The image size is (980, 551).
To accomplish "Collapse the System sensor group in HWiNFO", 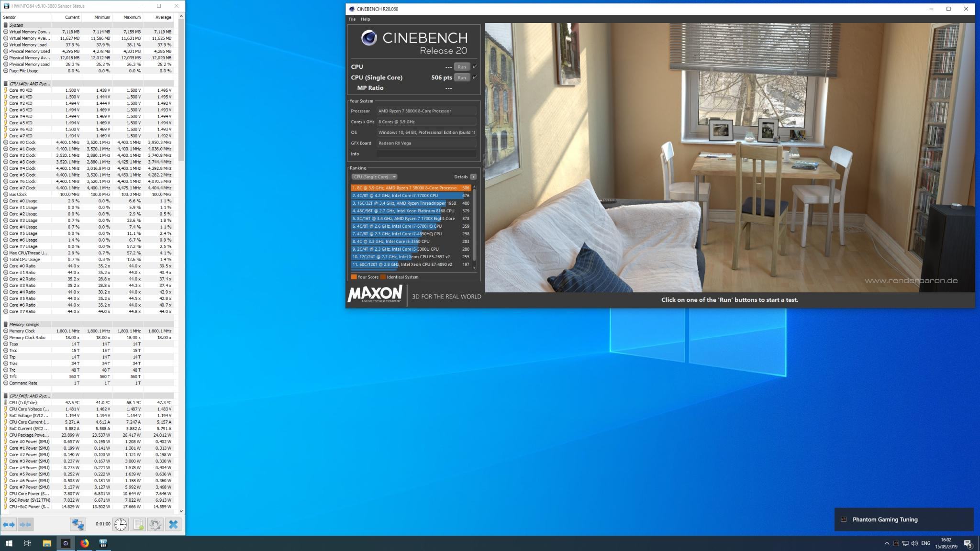I will pos(6,25).
